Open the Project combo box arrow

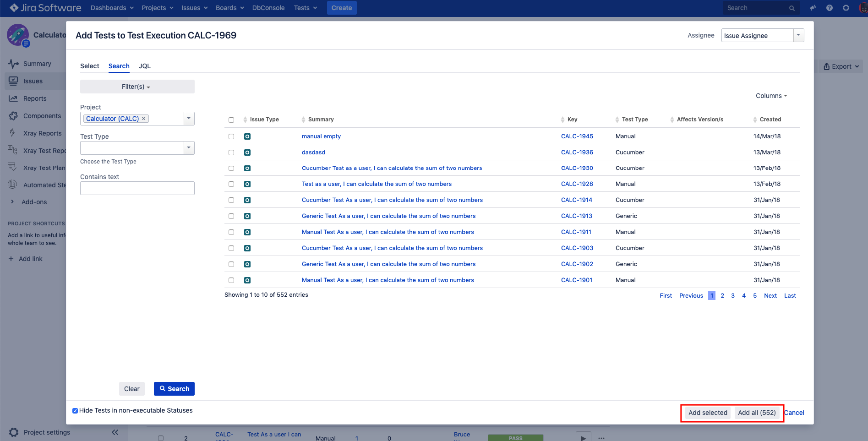tap(189, 119)
